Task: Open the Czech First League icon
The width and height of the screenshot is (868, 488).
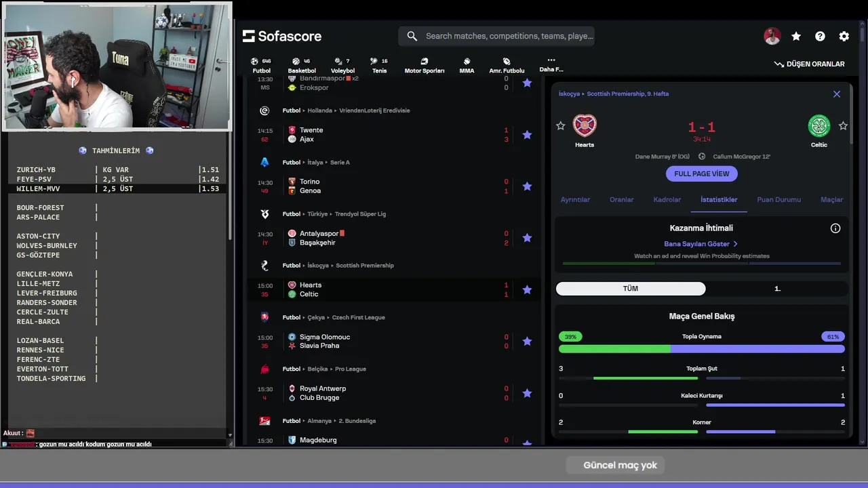Action: [264, 317]
